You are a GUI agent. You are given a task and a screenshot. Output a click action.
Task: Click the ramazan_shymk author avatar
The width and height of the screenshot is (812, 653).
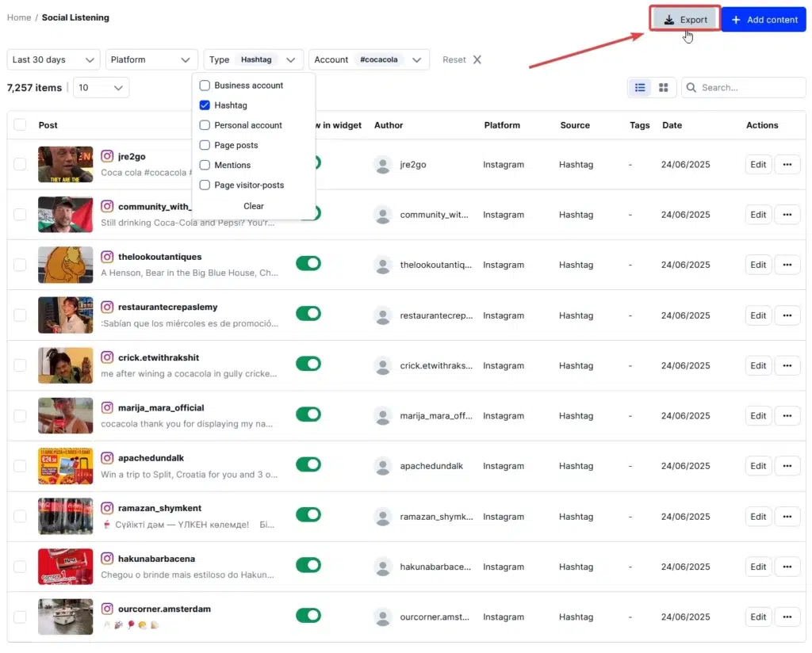[383, 517]
